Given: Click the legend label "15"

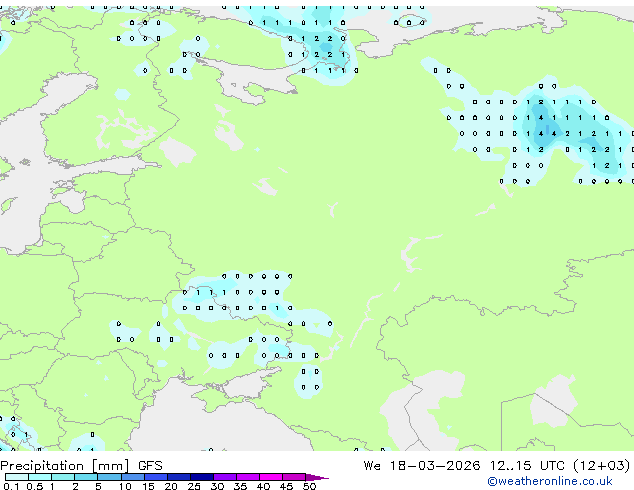Looking at the screenshot, I should coord(148,486).
